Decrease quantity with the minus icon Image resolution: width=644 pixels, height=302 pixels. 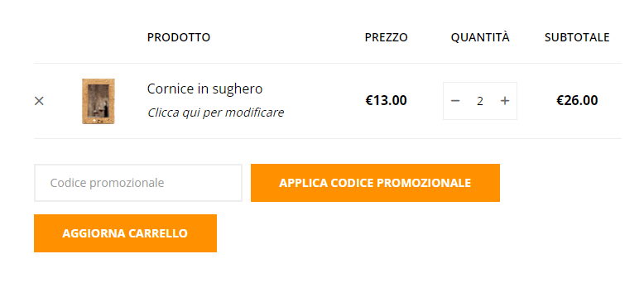point(455,101)
